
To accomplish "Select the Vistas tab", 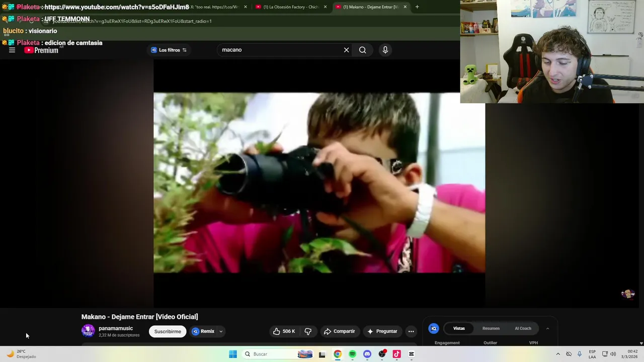I will click(x=459, y=328).
